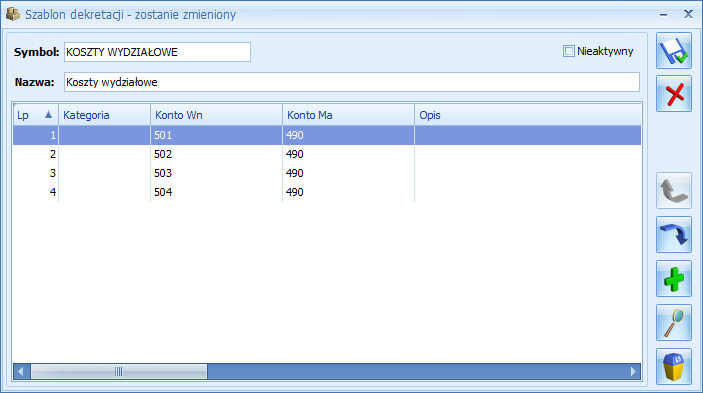Click the application icon in title bar
This screenshot has height=393, width=703.
click(x=13, y=14)
